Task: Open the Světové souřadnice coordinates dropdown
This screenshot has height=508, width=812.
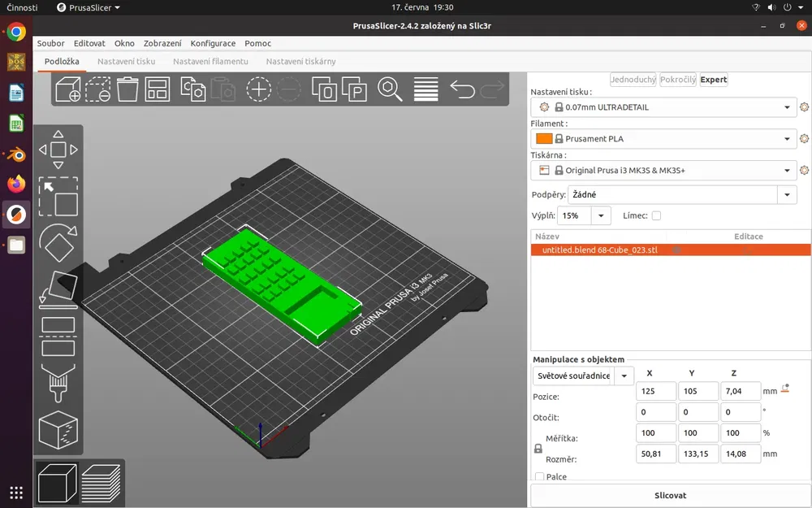Action: [x=583, y=376]
